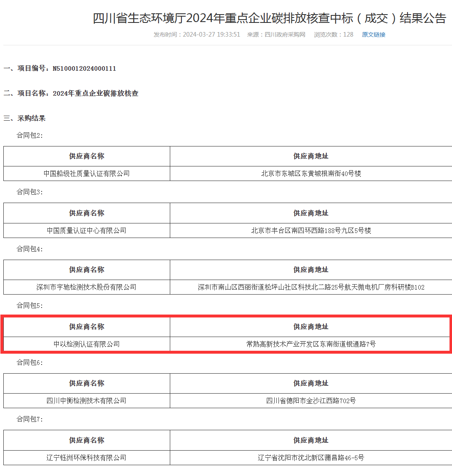This screenshot has width=452, height=476.
Task: Click address 辽宁省沈阳市沈北新区蒲昌路46-5号
Action: tap(310, 457)
